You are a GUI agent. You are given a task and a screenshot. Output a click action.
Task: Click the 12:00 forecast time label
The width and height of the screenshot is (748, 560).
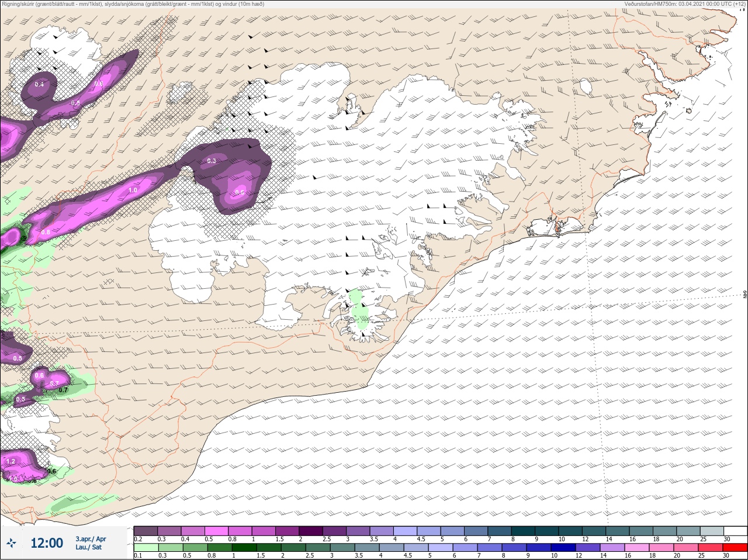[x=47, y=543]
